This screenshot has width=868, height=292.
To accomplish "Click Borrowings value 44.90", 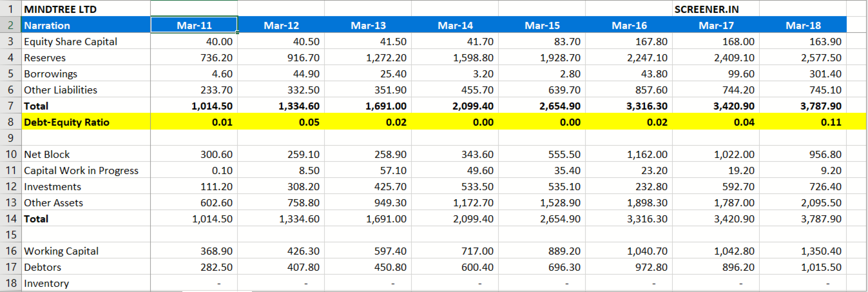I will (x=307, y=73).
